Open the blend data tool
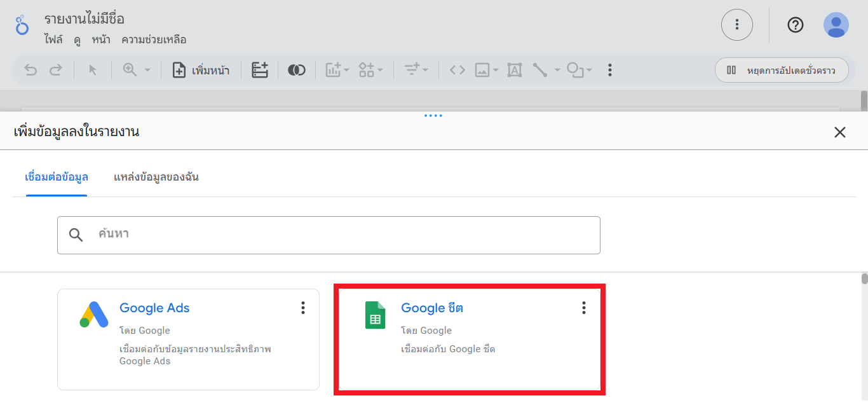Viewport: 868px width, 405px height. [297, 70]
